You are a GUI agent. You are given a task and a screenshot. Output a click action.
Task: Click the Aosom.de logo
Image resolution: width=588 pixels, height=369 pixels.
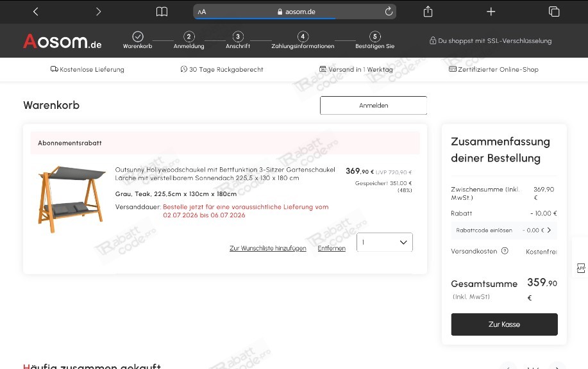coord(62,41)
